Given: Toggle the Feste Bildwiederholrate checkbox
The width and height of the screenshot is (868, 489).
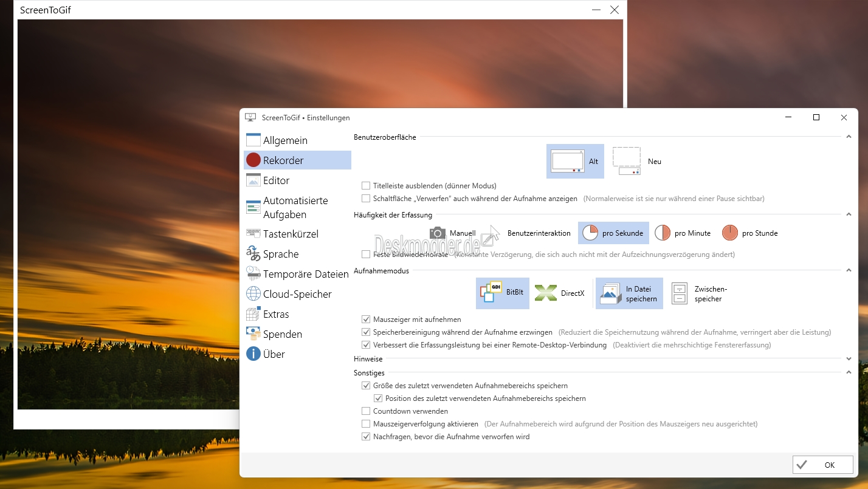Looking at the screenshot, I should pyautogui.click(x=366, y=255).
